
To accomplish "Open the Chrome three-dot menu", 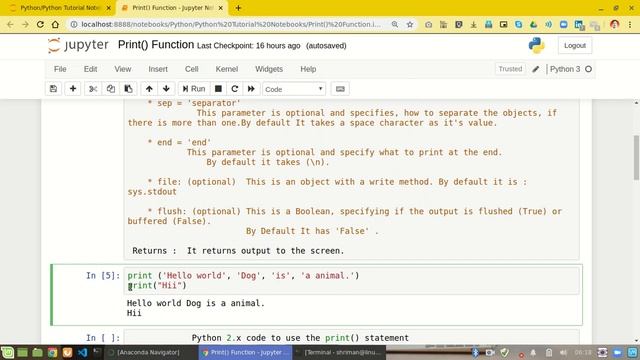I will [x=630, y=24].
